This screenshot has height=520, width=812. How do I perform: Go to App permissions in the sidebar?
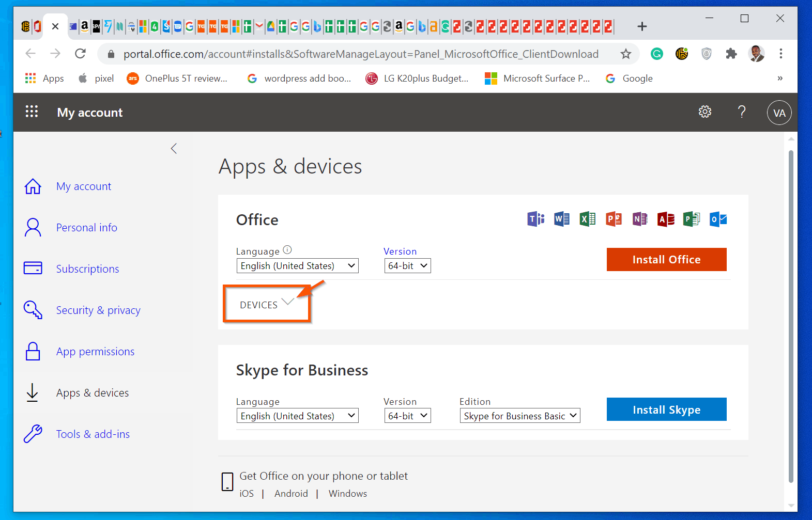(96, 352)
